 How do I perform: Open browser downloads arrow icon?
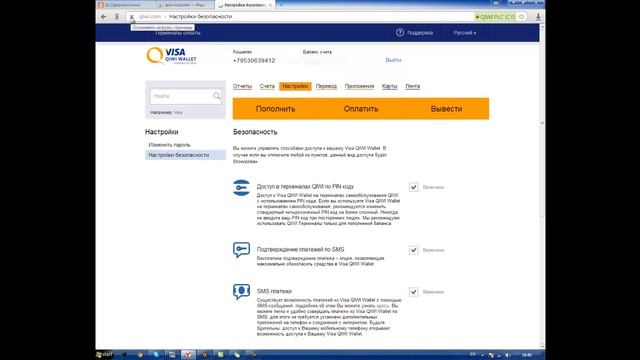click(538, 17)
